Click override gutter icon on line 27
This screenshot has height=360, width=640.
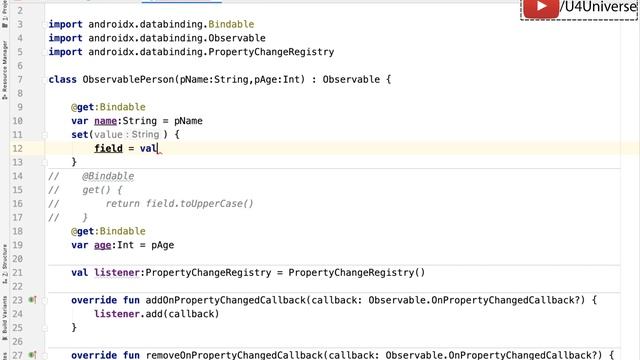click(x=32, y=355)
